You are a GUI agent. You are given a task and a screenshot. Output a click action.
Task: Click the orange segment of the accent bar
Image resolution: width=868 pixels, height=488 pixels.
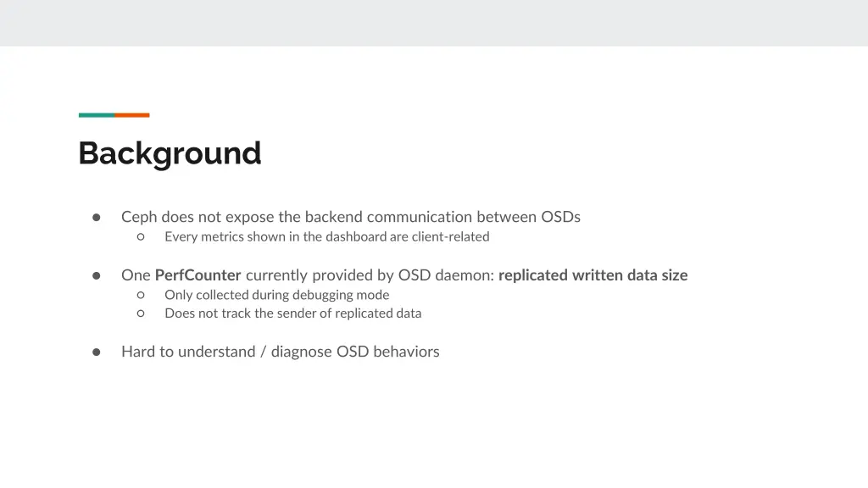(x=132, y=115)
